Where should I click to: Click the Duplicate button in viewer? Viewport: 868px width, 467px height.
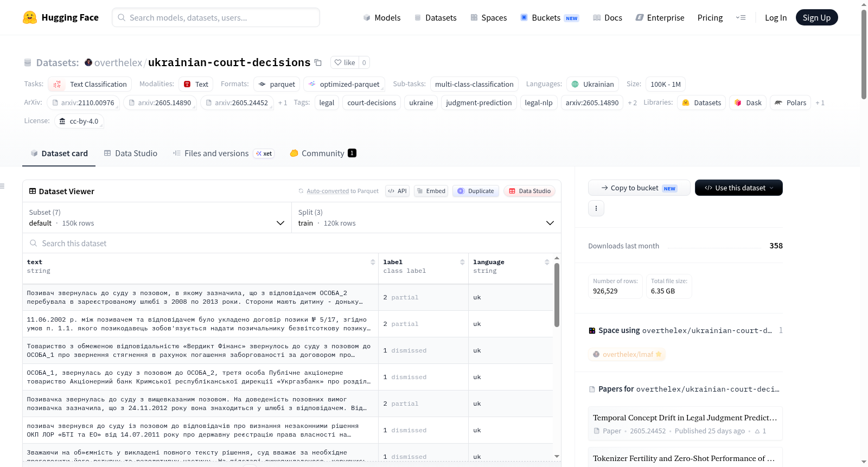click(476, 191)
